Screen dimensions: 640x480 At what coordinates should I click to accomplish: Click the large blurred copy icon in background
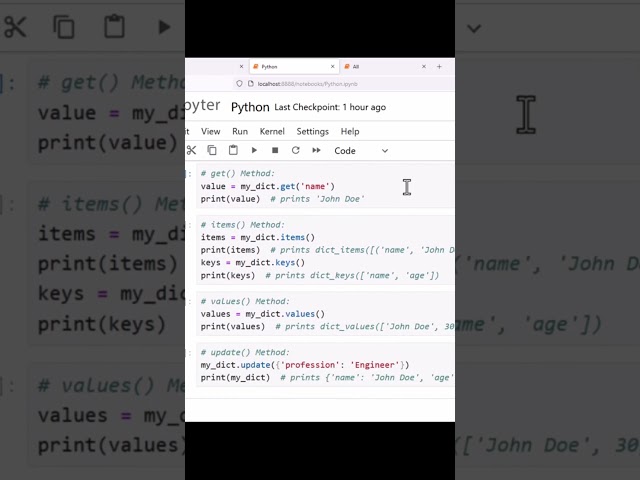coord(64,27)
